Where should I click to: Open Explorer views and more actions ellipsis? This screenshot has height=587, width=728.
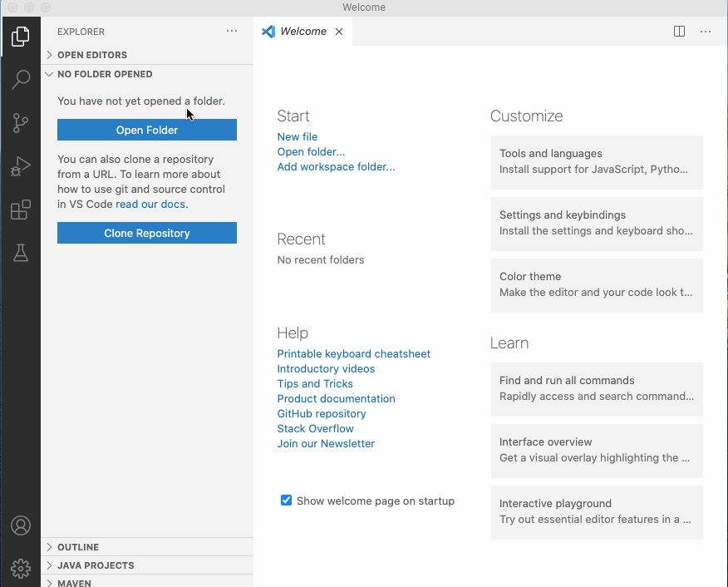pyautogui.click(x=232, y=31)
